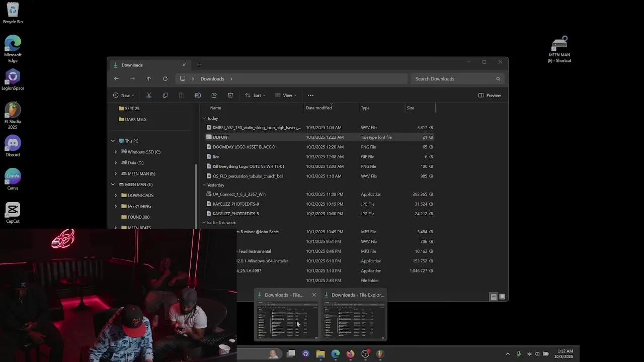Expand DOWNLOADS folder in tree
Screen dimensions: 644x362
[x=116, y=196]
